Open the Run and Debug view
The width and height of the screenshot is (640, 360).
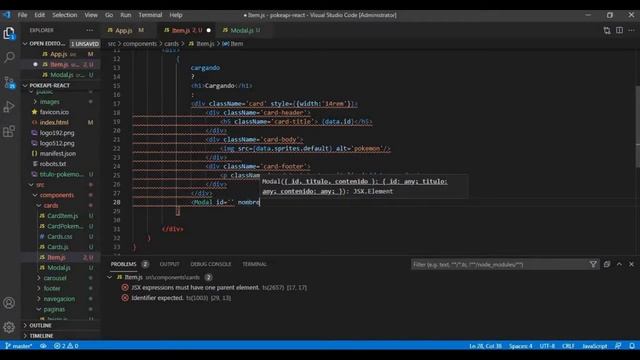[9, 107]
